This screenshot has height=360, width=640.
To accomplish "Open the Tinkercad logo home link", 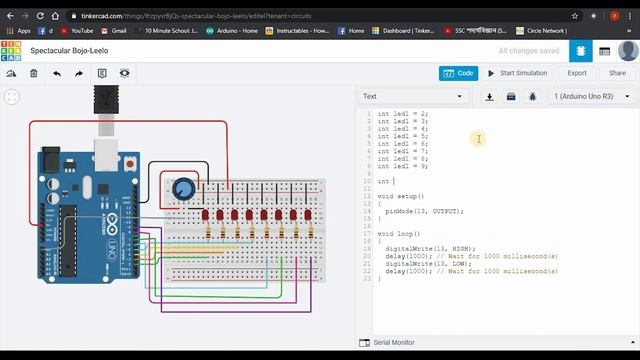I will 11,51.
